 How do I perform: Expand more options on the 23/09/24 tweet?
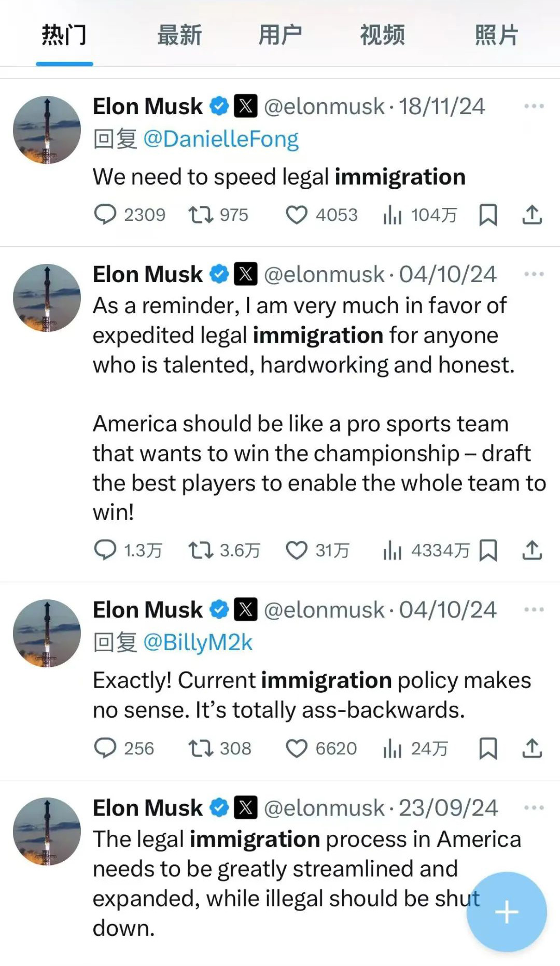point(534,807)
